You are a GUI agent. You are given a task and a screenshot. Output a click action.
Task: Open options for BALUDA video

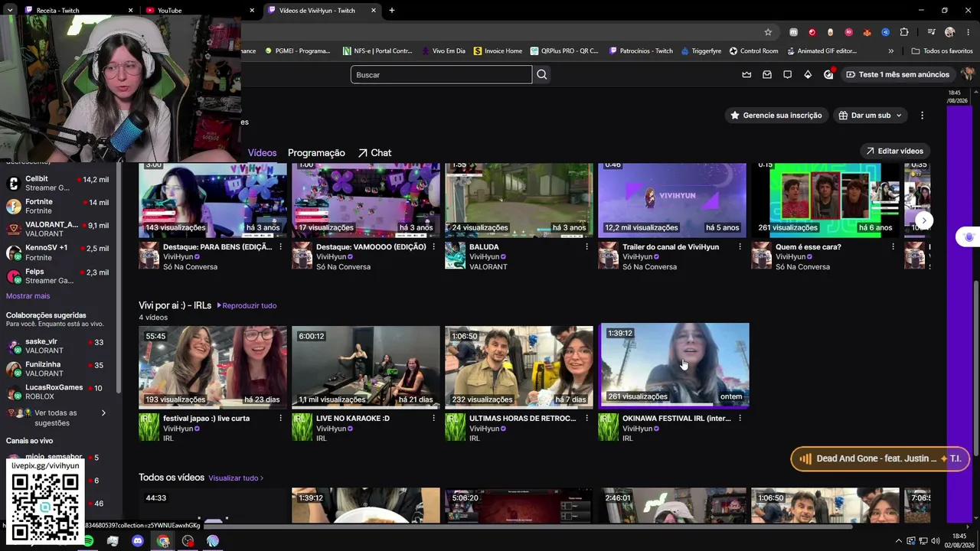(x=586, y=247)
